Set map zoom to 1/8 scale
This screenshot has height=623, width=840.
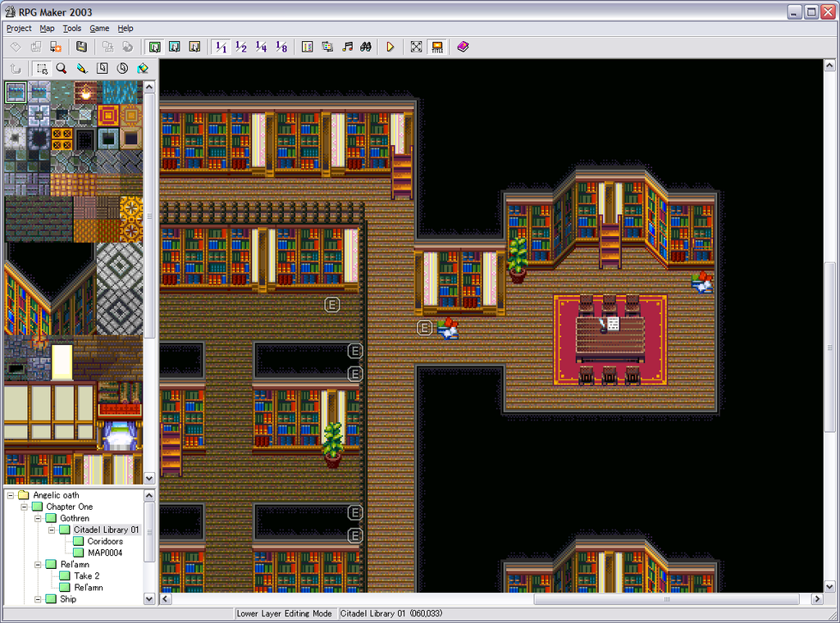tap(281, 47)
